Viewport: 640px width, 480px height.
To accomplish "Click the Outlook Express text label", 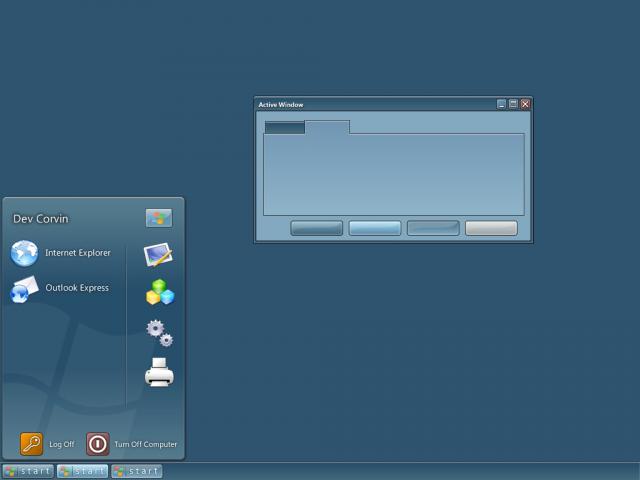I will 77,288.
